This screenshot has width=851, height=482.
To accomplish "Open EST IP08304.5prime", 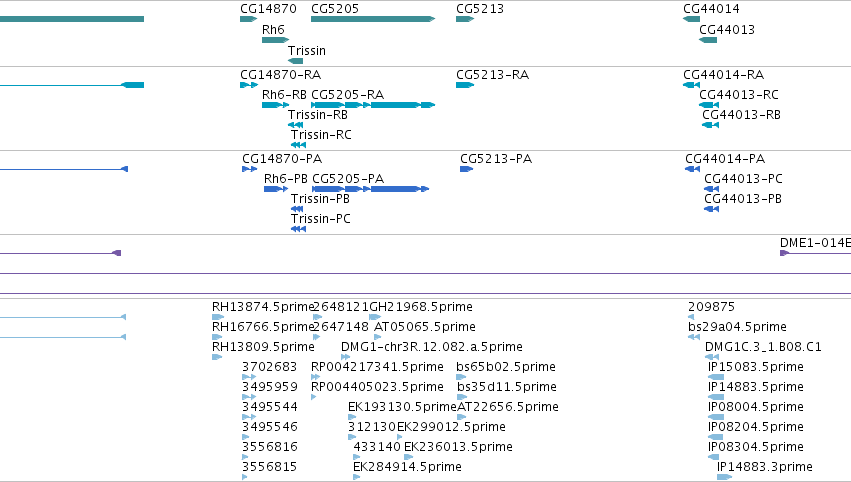I will 755,448.
